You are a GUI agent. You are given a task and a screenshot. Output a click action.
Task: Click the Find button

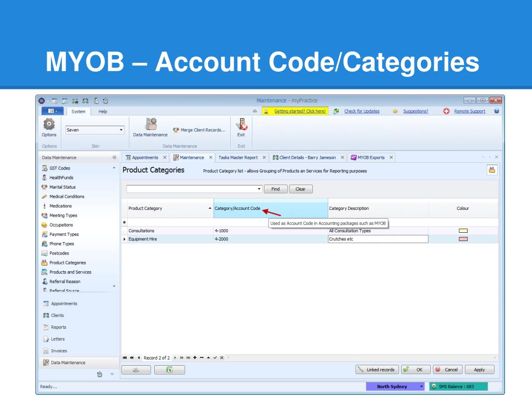275,189
